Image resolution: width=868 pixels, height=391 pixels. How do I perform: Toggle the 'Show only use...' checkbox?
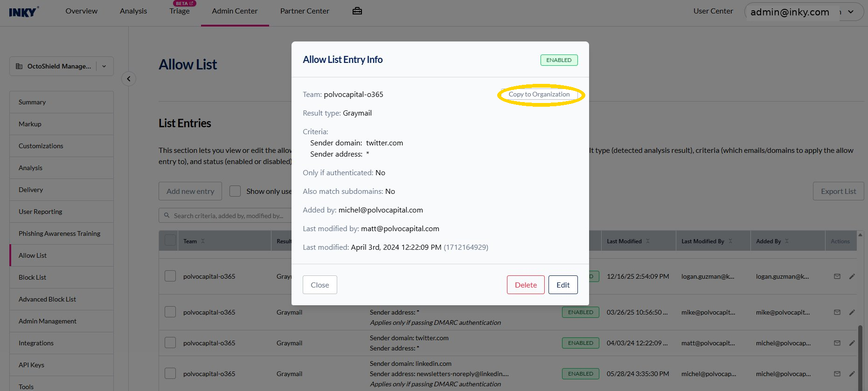tap(235, 191)
